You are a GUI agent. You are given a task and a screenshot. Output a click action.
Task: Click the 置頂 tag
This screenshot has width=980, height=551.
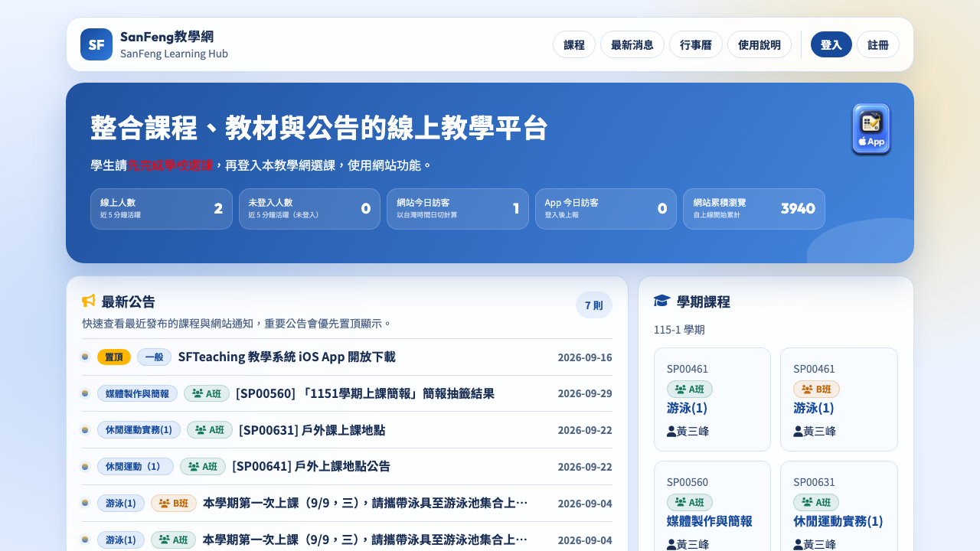(x=114, y=357)
